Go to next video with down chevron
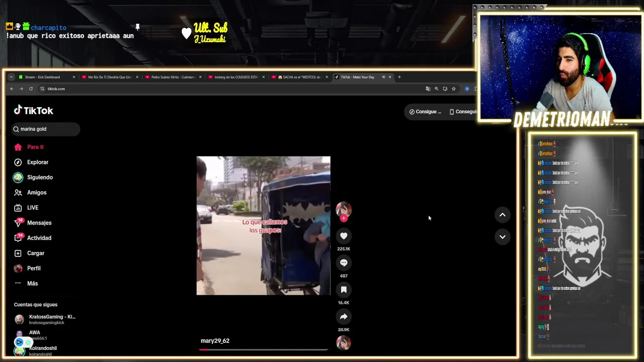The image size is (644, 362). pyautogui.click(x=502, y=237)
